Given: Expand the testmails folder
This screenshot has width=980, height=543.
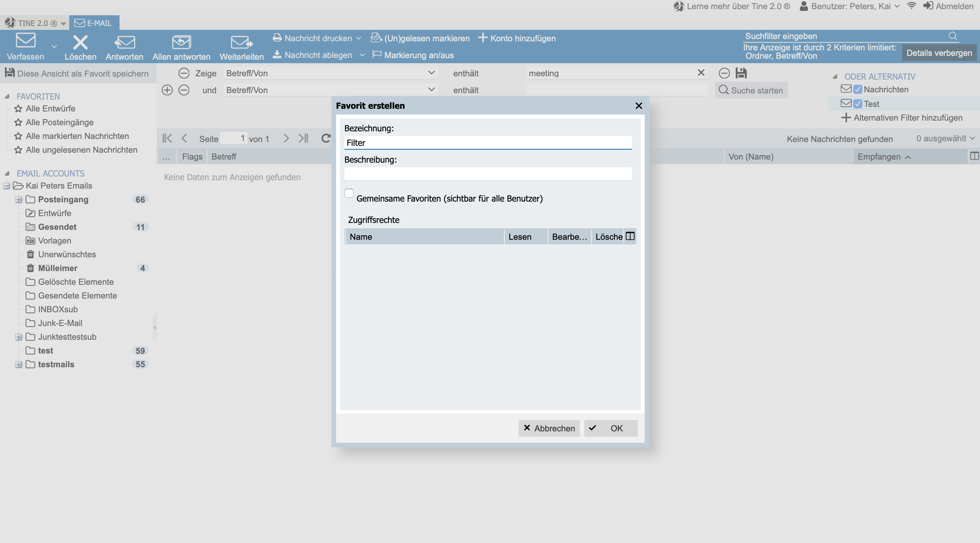Looking at the screenshot, I should (x=19, y=365).
